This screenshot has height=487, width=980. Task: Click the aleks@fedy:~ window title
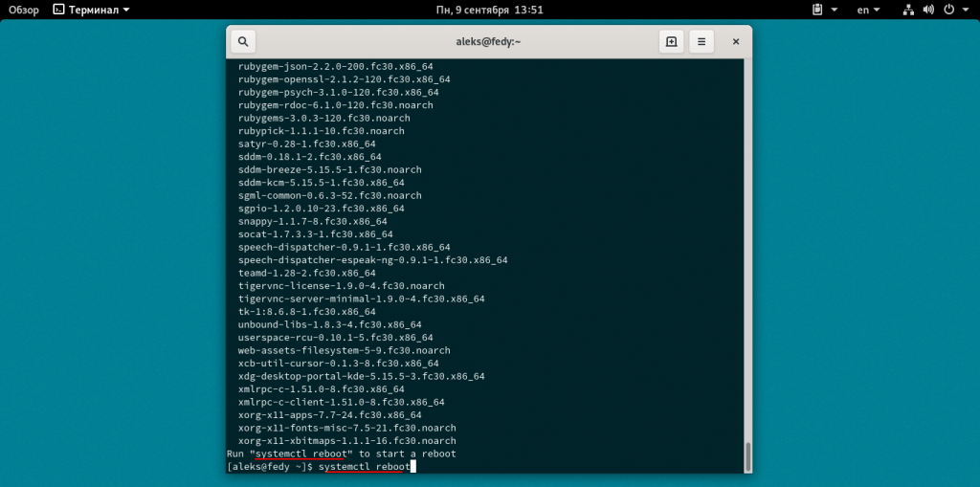coord(489,42)
